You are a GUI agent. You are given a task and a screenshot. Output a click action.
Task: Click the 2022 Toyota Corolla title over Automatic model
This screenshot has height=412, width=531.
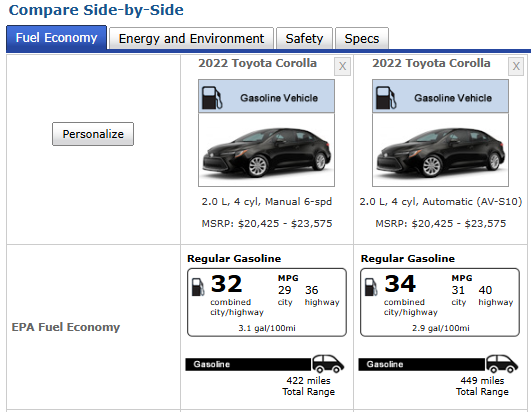[x=431, y=63]
